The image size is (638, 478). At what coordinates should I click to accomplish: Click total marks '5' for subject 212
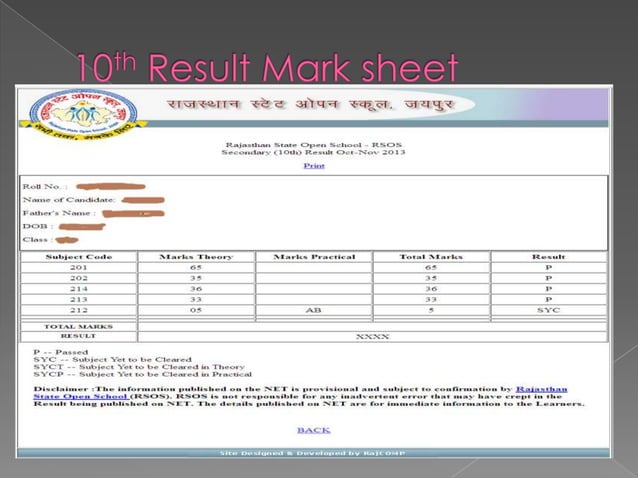pos(431,310)
